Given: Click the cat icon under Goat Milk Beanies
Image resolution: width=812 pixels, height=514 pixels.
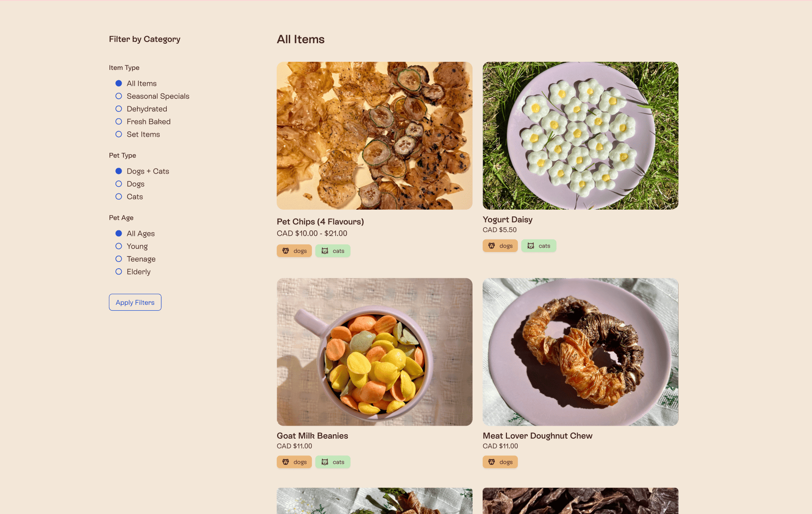Looking at the screenshot, I should coord(325,462).
